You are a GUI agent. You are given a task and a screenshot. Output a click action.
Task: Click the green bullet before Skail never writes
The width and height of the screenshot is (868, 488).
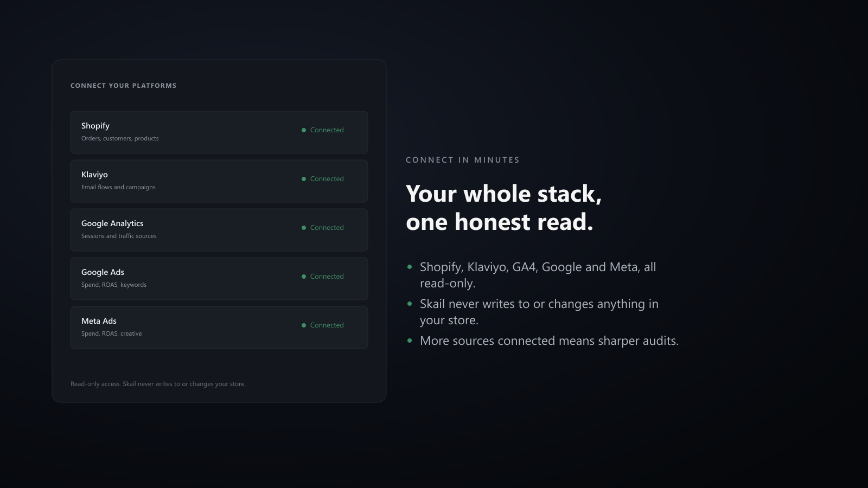(x=410, y=304)
